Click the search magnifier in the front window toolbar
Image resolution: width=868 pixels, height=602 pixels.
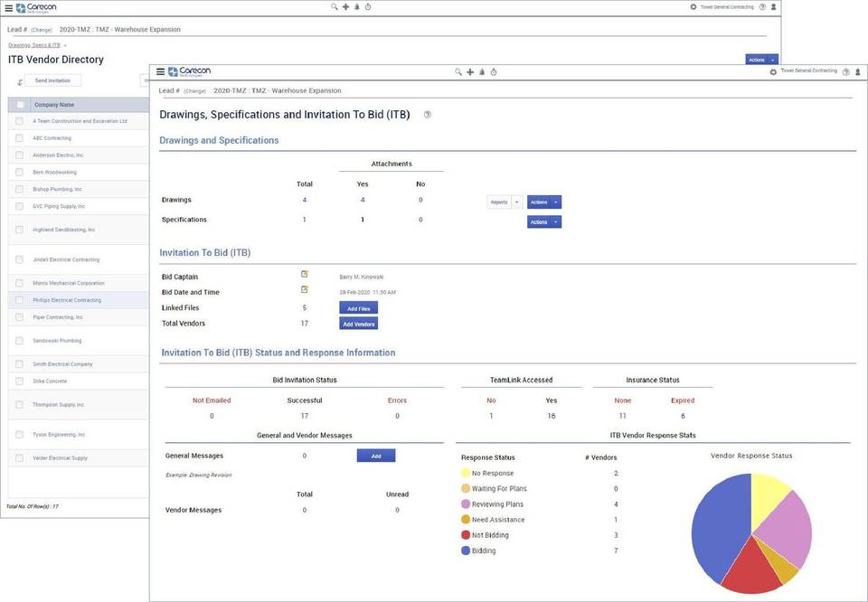(x=458, y=71)
